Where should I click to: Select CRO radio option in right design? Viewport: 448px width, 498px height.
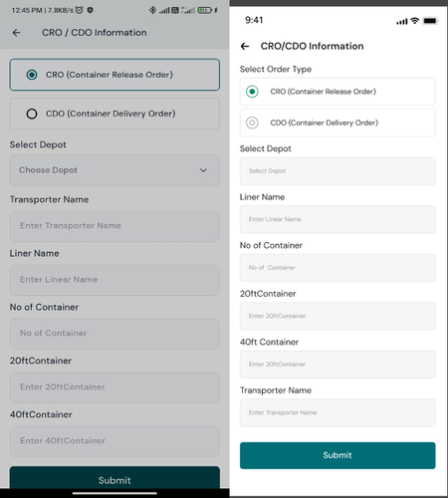pos(252,92)
